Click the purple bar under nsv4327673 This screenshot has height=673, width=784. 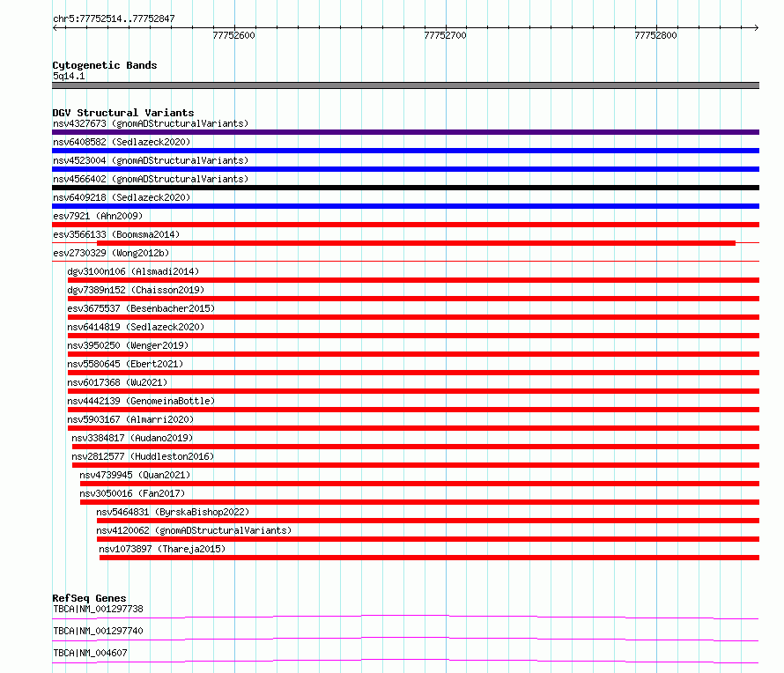pos(405,132)
